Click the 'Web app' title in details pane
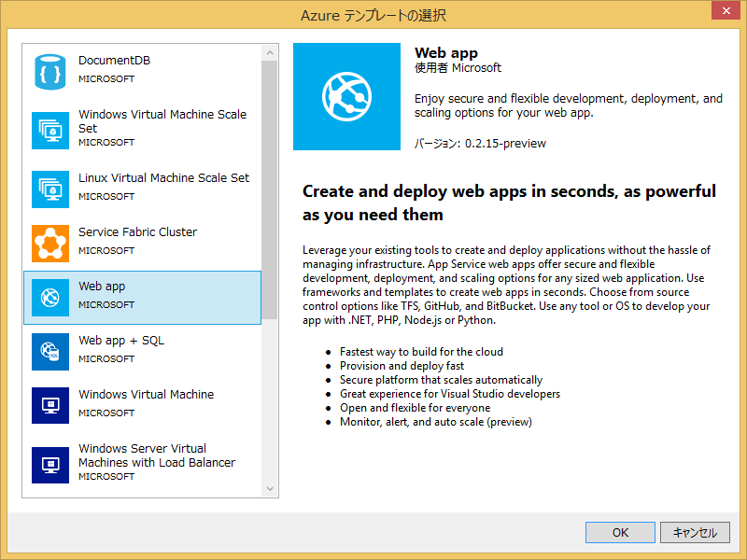 pos(446,53)
